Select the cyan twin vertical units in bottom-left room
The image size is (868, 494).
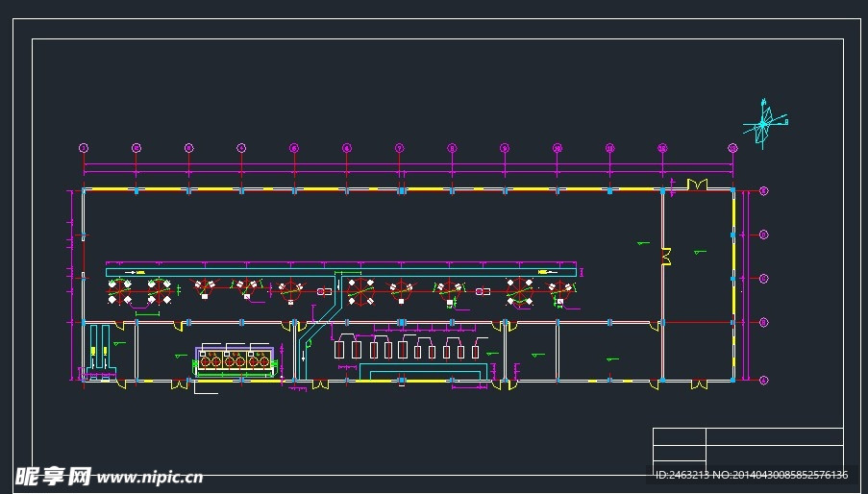tap(96, 350)
